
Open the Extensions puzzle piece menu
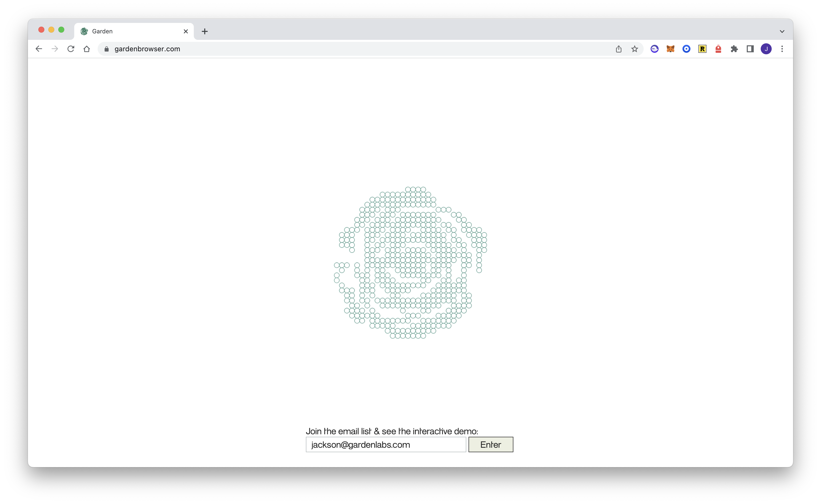tap(734, 49)
